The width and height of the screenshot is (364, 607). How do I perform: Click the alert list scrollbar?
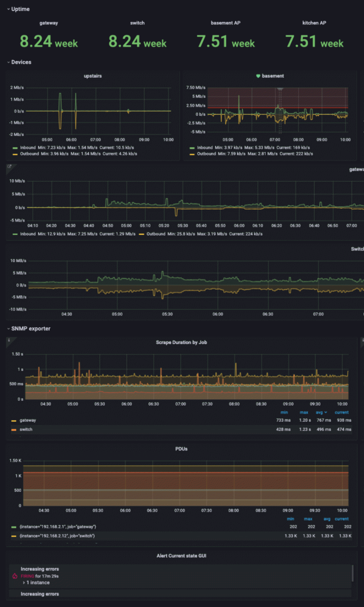352,573
